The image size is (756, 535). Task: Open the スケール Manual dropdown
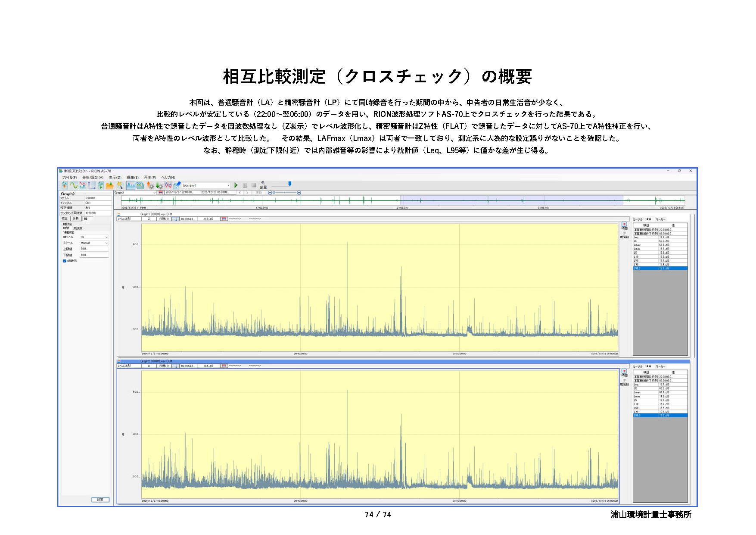click(x=106, y=243)
